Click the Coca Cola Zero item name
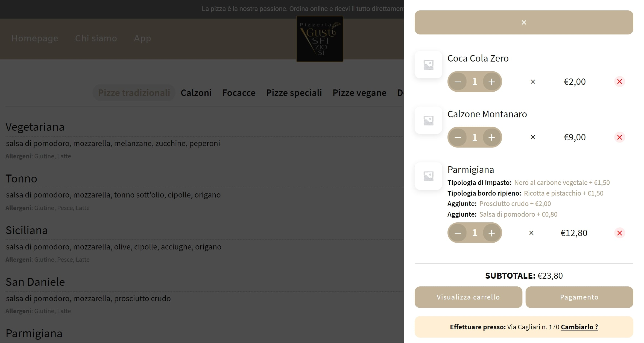Screen dimensions: 644x343 pos(478,58)
